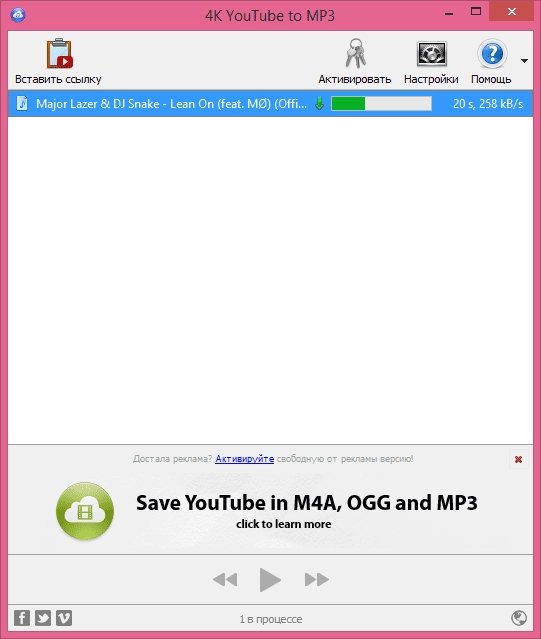Open the Помощь help icon
Screen dimensions: 541x639
492,53
